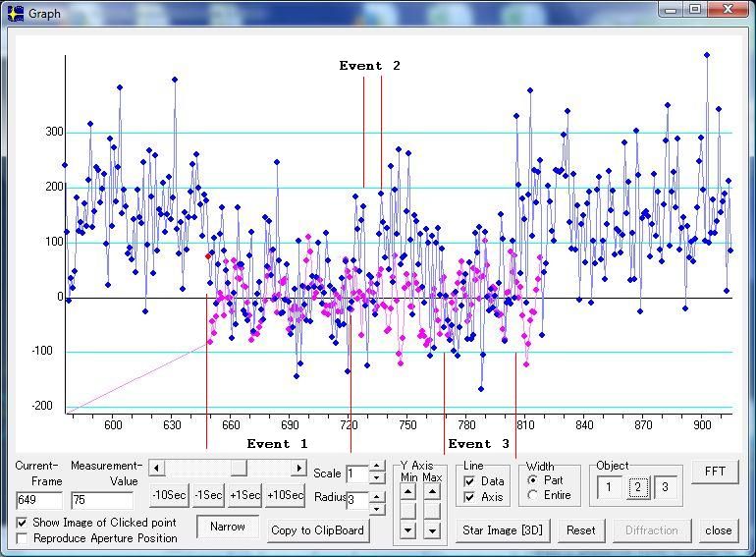Click the scrollbar left arrow

pos(156,468)
